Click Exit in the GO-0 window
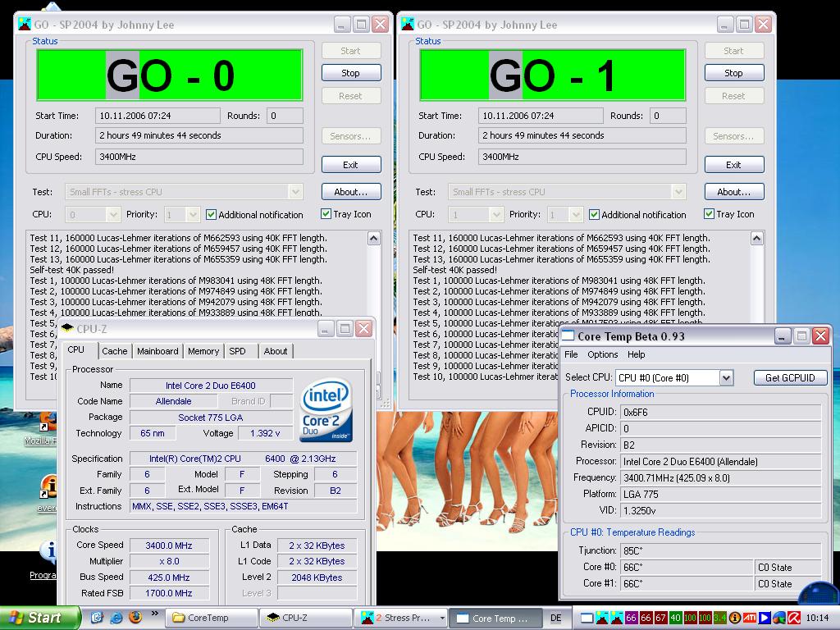The image size is (840, 630). click(x=351, y=164)
